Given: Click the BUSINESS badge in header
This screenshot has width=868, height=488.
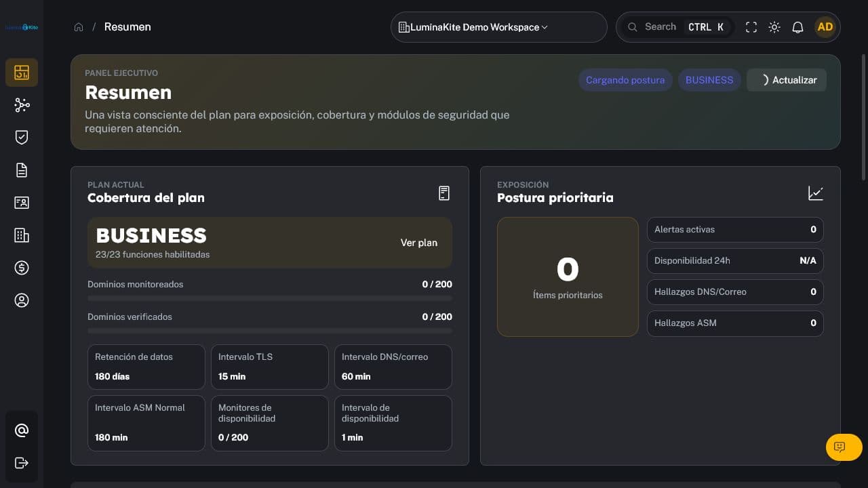Looking at the screenshot, I should [x=709, y=80].
